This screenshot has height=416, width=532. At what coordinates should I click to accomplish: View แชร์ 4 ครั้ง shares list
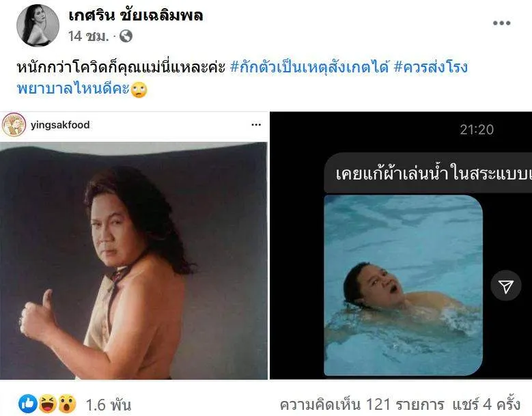pyautogui.click(x=486, y=404)
